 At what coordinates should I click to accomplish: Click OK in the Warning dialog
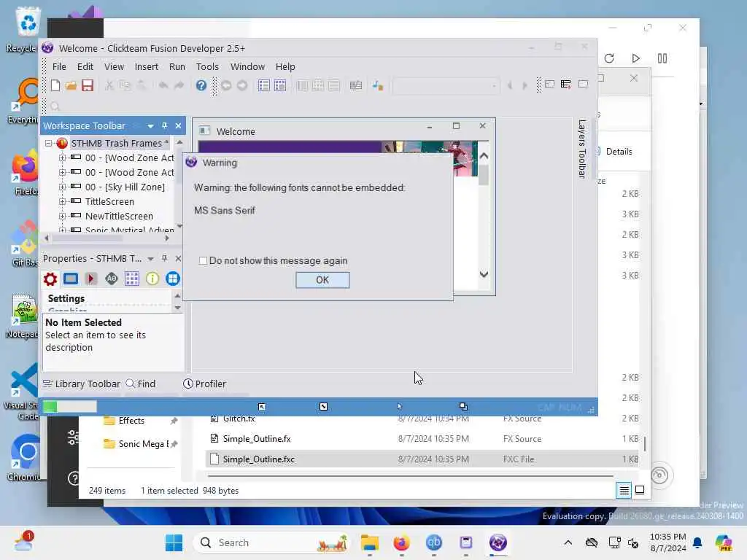pyautogui.click(x=322, y=280)
